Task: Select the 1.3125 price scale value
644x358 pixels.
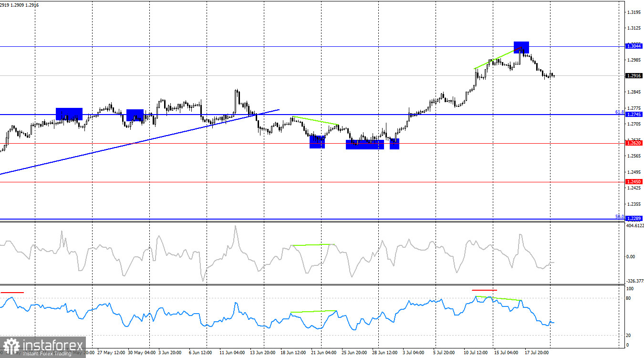Action: pyautogui.click(x=634, y=28)
